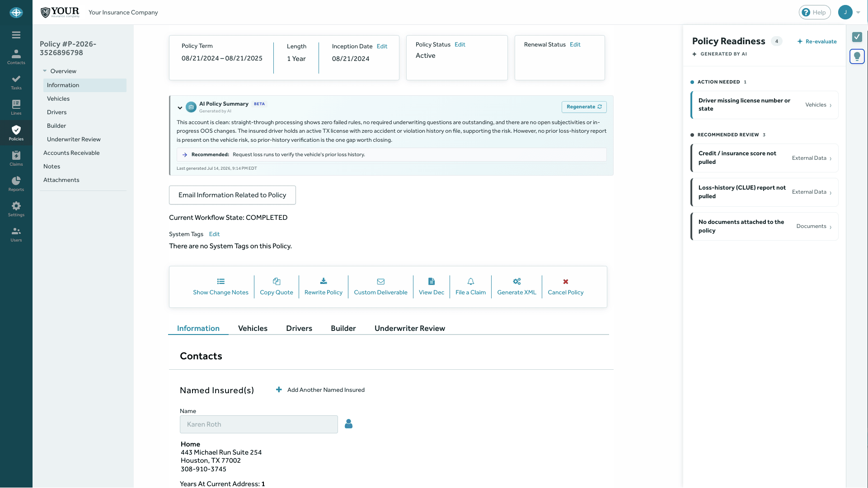Edit the Renewal Status
The width and height of the screenshot is (868, 488).
pyautogui.click(x=575, y=45)
